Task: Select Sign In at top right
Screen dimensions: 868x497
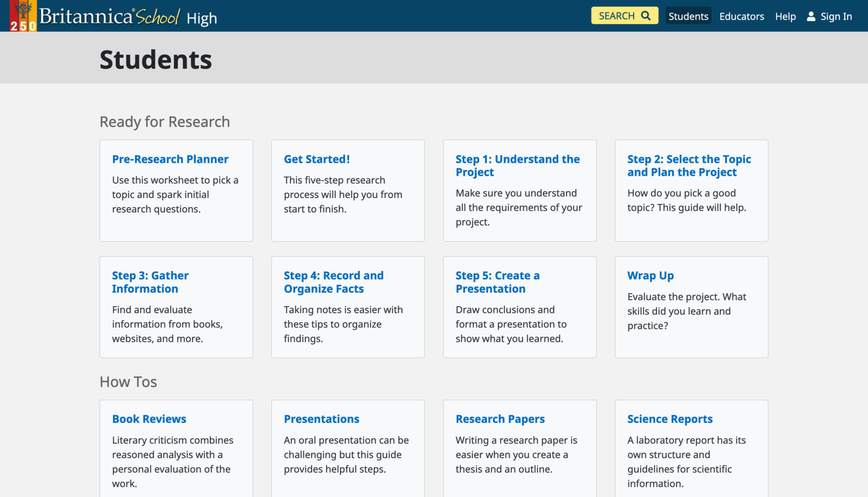Action: tap(836, 16)
